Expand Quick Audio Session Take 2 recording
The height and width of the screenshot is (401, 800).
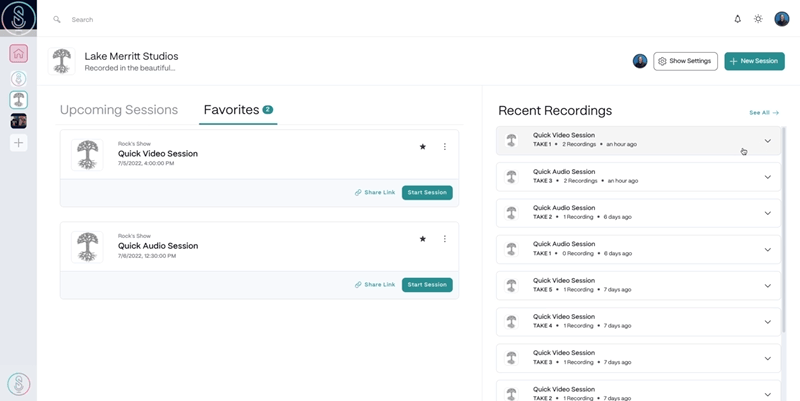coord(767,213)
